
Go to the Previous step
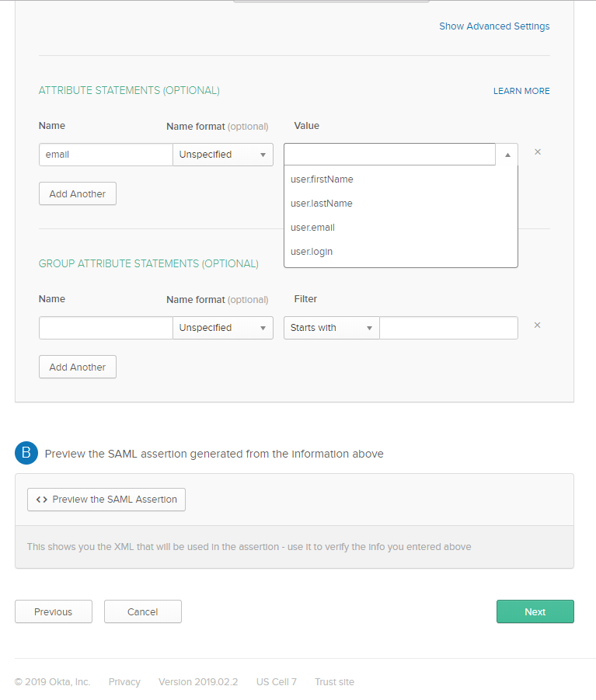coord(54,612)
